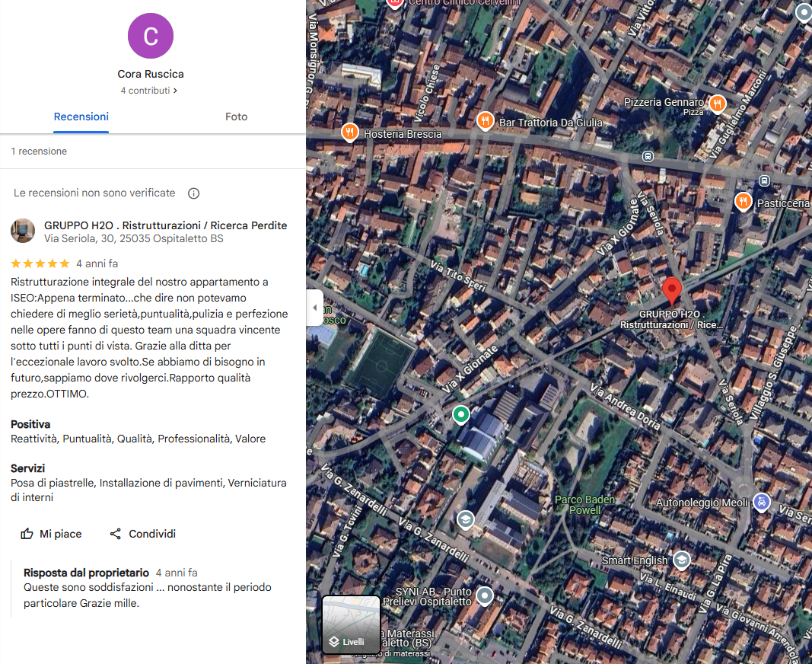Open GRUPPO H2O Ristrutturazioni business title
Screen dimensions: 812x664
(165, 225)
